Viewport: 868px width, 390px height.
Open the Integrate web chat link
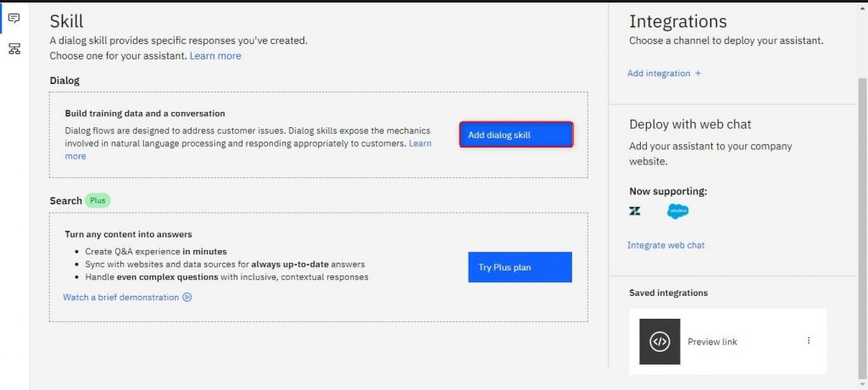tap(666, 245)
